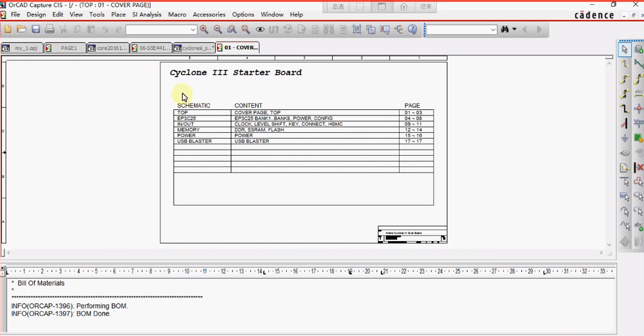Select the Place Wire tool
The image size is (644, 336).
point(625,64)
